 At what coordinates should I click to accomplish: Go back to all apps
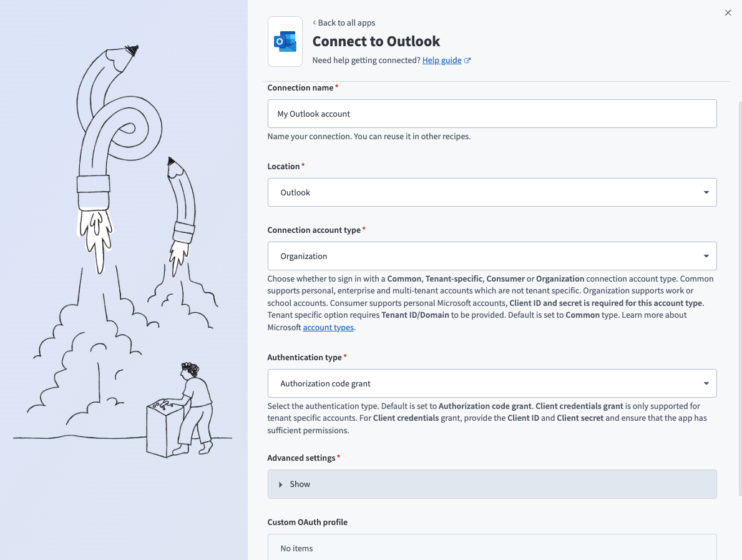click(346, 22)
